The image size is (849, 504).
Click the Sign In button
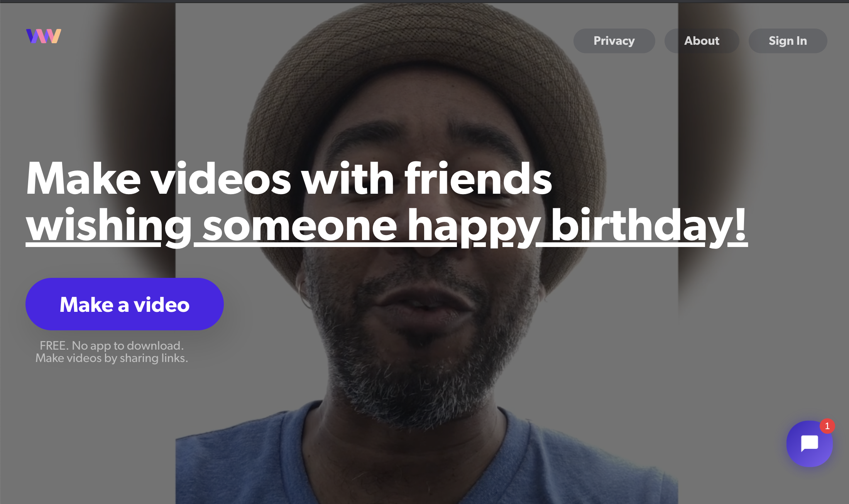788,41
